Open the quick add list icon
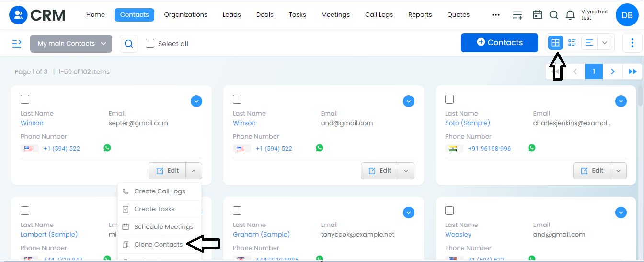 (517, 15)
